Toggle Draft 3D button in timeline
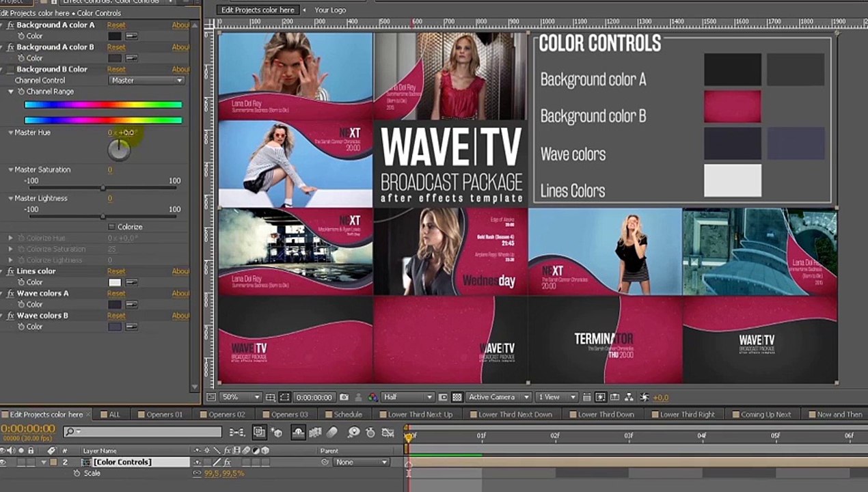 [x=277, y=432]
